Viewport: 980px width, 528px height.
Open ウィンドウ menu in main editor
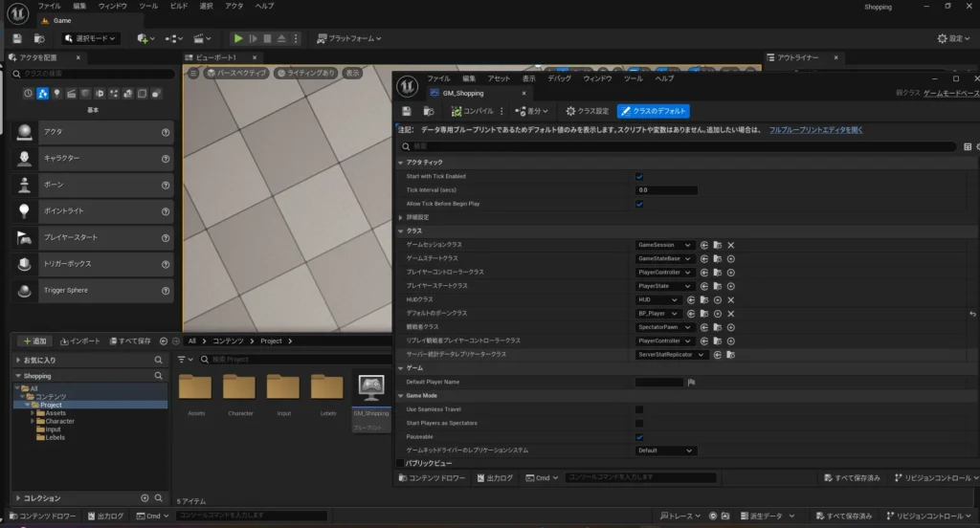113,7
